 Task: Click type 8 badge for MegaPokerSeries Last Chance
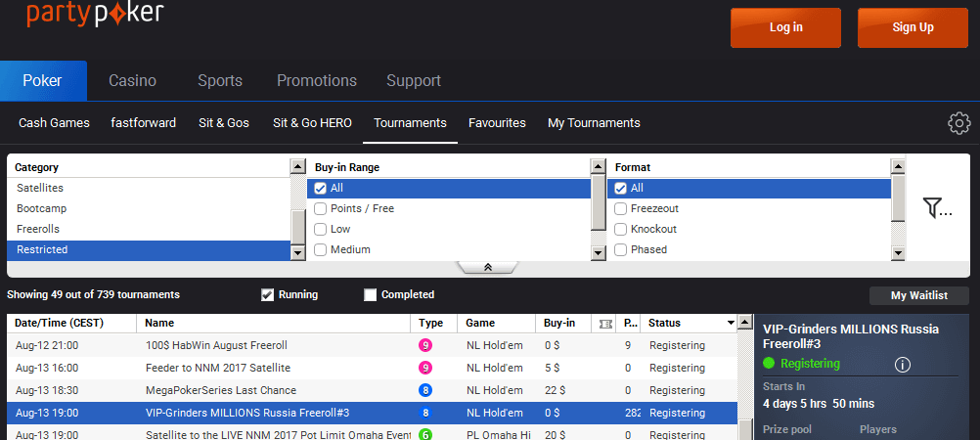click(425, 390)
